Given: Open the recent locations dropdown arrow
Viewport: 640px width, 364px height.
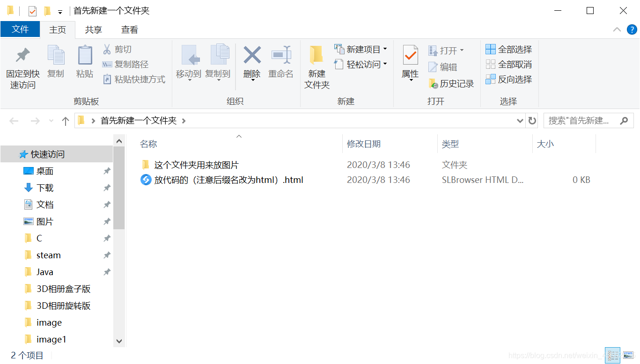Looking at the screenshot, I should pyautogui.click(x=51, y=121).
